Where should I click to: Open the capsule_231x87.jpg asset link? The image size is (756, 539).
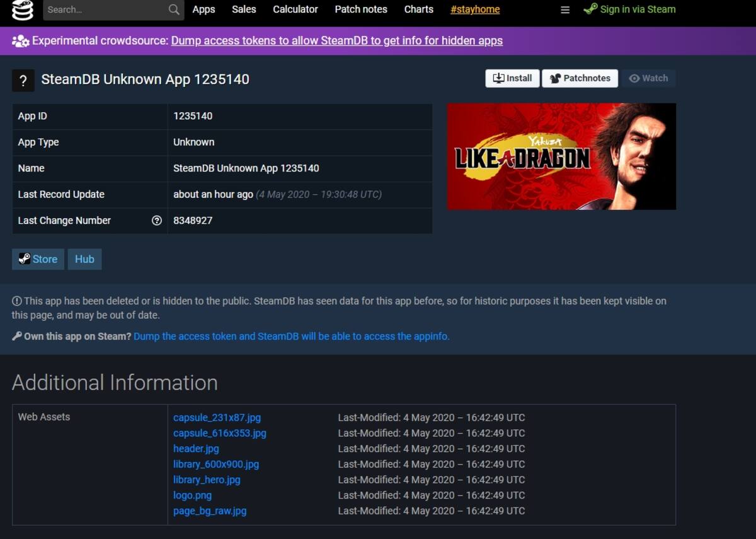click(x=217, y=417)
